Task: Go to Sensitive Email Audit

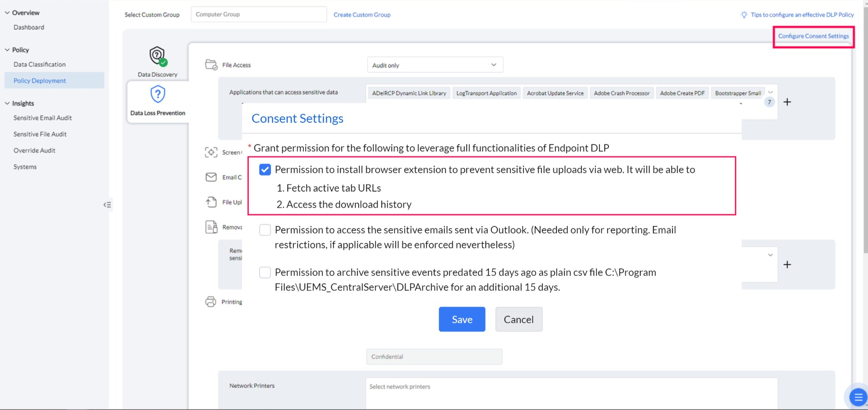Action: [42, 118]
